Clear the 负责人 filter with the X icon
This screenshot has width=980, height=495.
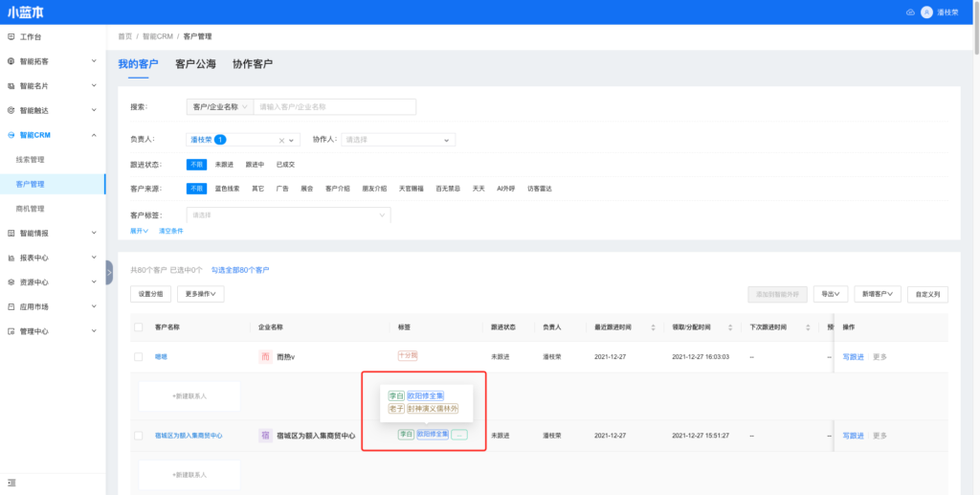pos(281,140)
